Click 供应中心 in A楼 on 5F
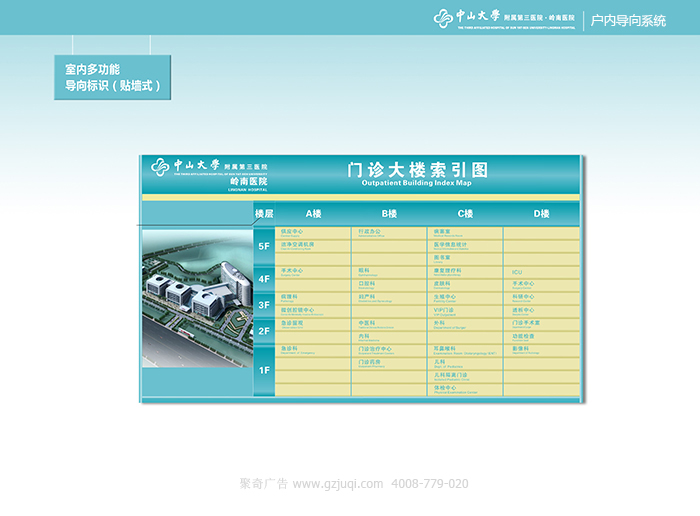 click(x=292, y=231)
